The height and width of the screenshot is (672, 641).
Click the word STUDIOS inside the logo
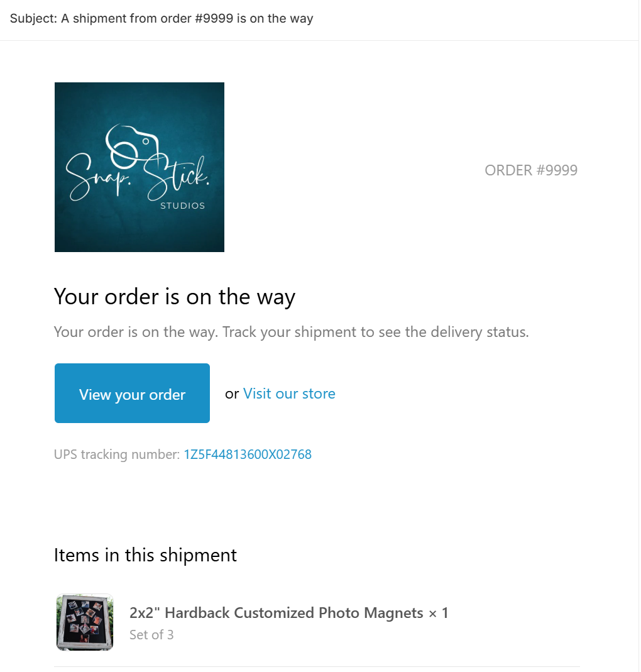[182, 206]
